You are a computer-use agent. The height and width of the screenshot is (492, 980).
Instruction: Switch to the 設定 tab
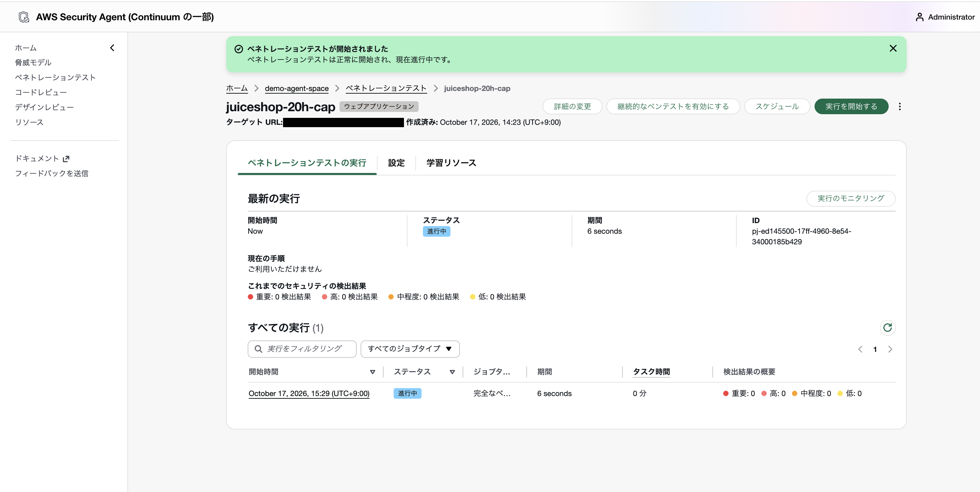click(x=396, y=163)
